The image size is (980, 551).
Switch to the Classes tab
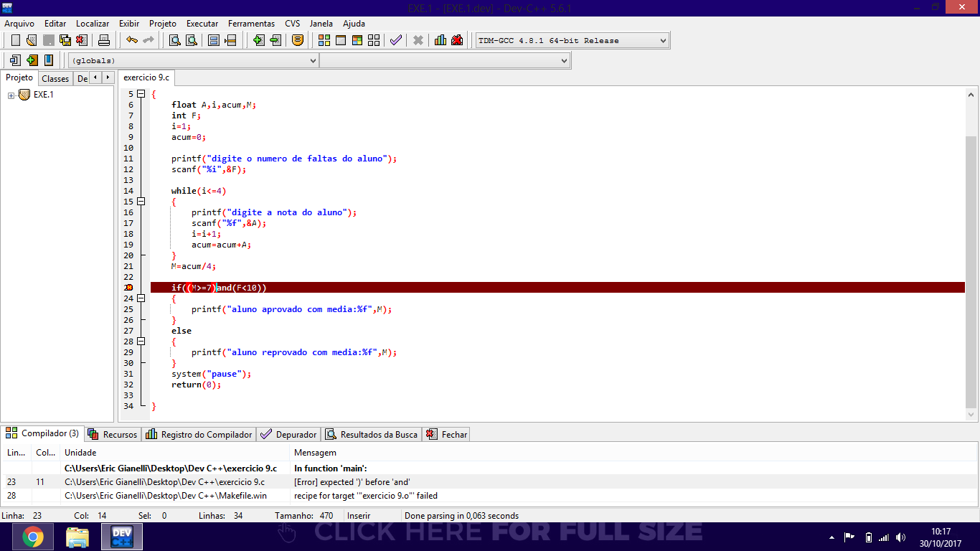click(x=55, y=78)
